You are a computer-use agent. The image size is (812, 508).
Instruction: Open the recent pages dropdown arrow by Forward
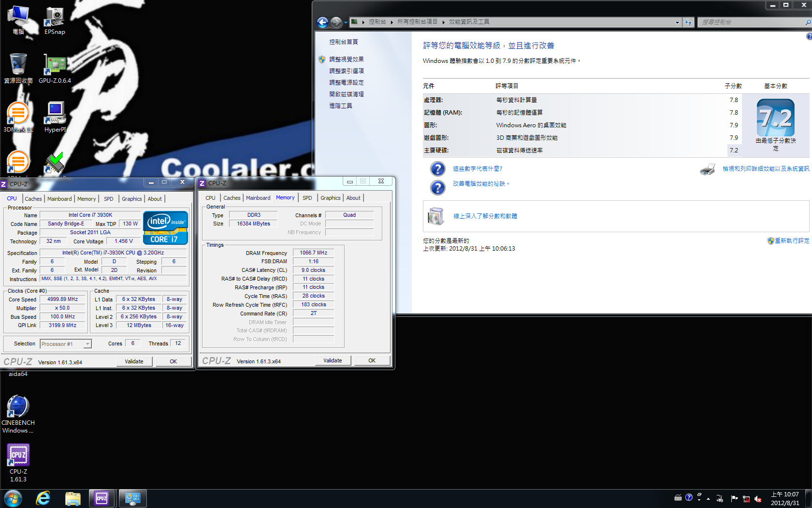346,23
